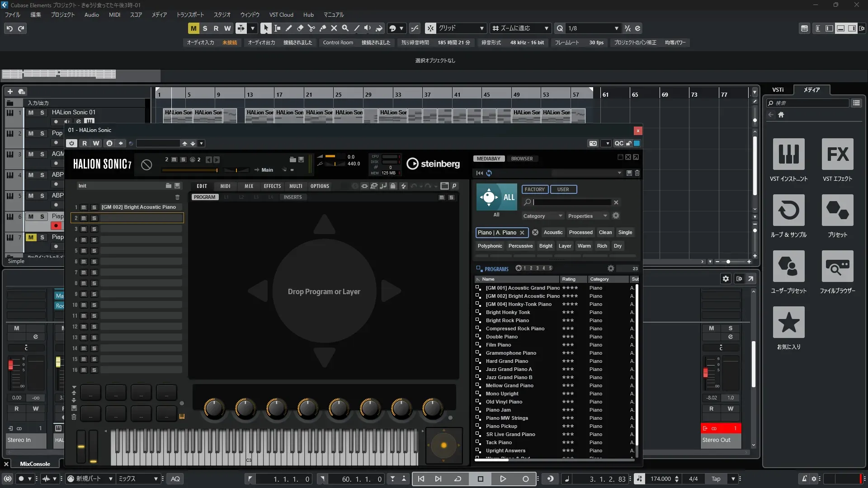Viewport: 868px width, 488px height.
Task: Toggle the FACTORY filter in MediaBay
Action: tap(534, 189)
